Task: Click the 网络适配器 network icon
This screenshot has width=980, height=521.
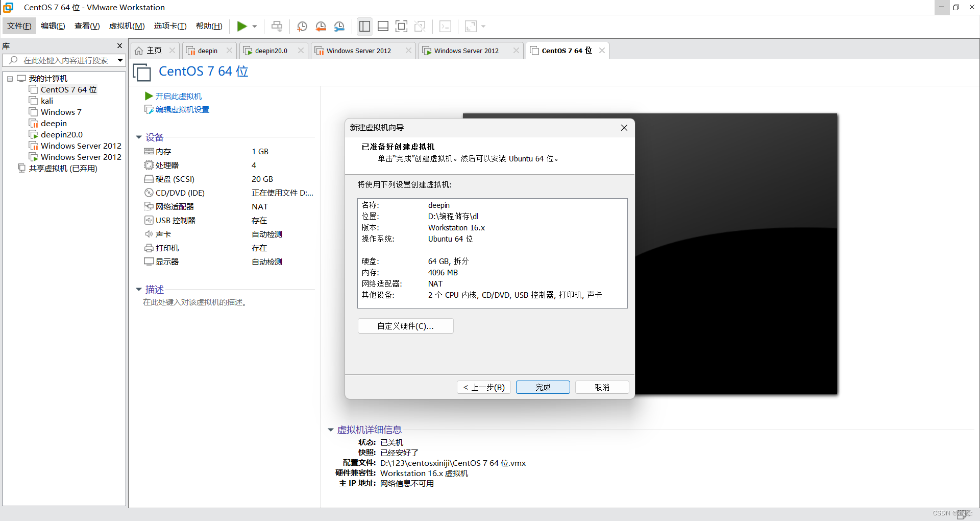Action: (x=149, y=206)
